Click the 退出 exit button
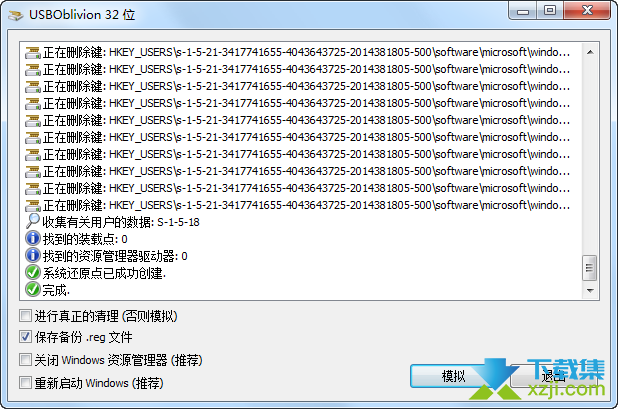The height and width of the screenshot is (409, 618). (554, 376)
